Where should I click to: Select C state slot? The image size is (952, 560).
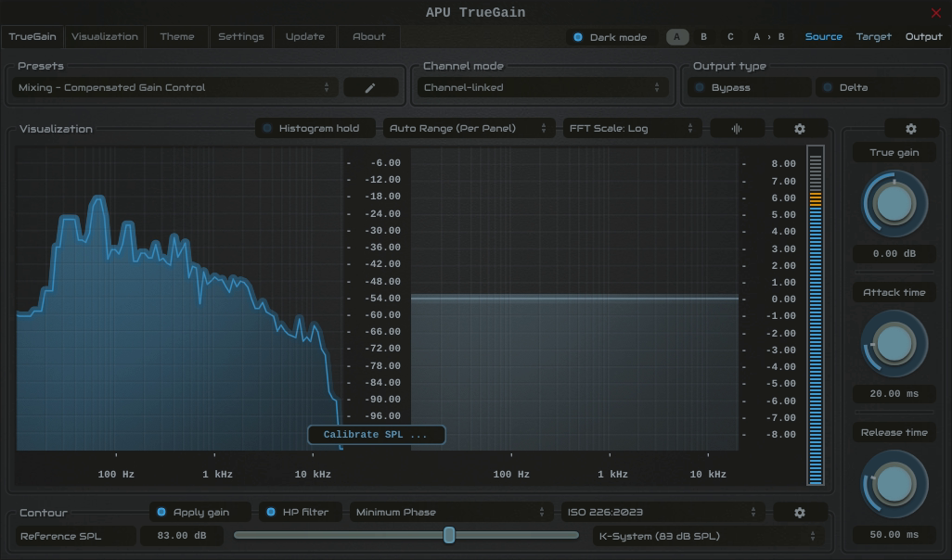tap(730, 37)
